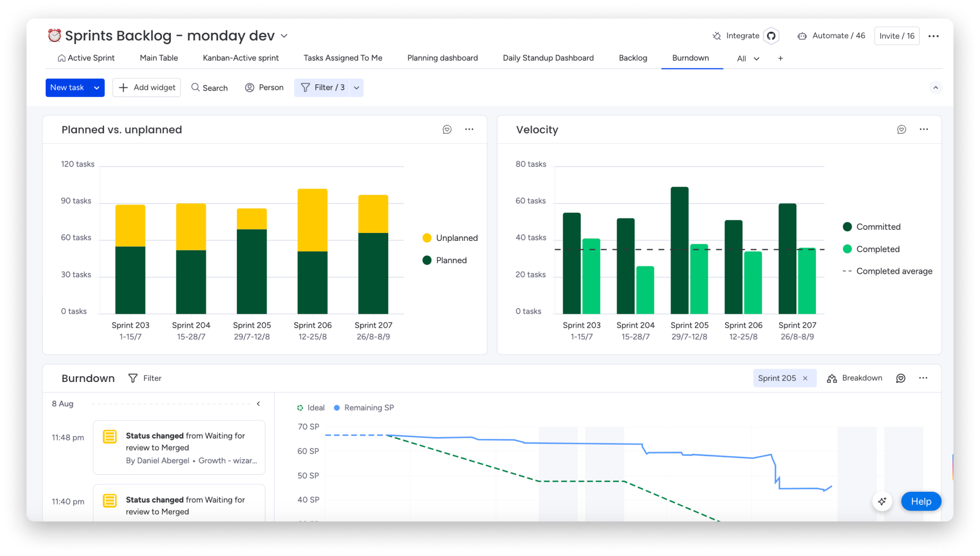The image size is (980, 556).
Task: Open the Daily Standup Dashboard tab
Action: (x=548, y=58)
